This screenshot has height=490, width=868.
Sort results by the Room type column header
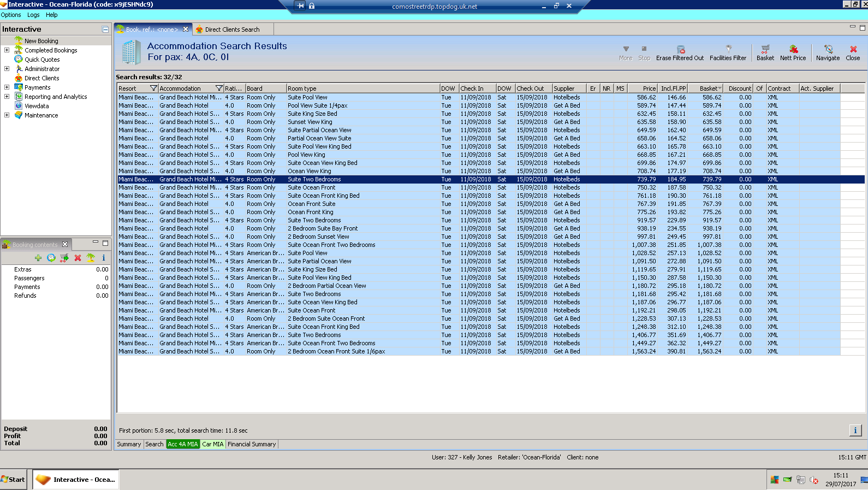363,88
